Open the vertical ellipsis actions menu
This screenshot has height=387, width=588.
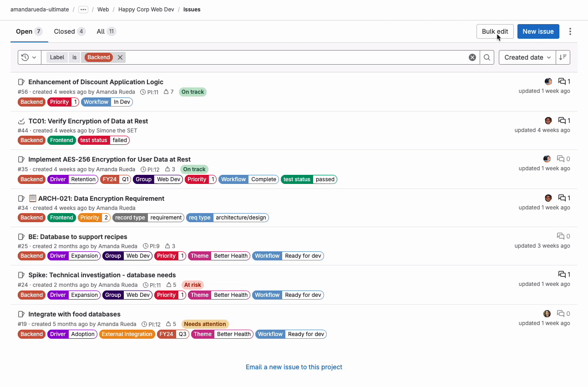pos(570,31)
